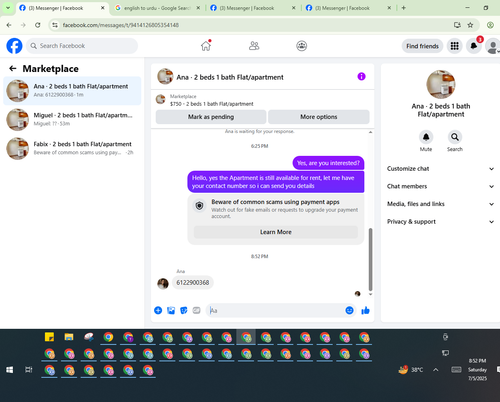Focus the Search Facebook field
Image resolution: width=500 pixels, height=402 pixels.
(82, 46)
